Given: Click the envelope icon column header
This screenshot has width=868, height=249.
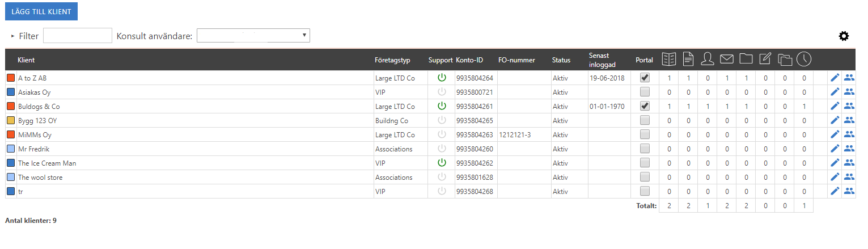Looking at the screenshot, I should [x=727, y=58].
